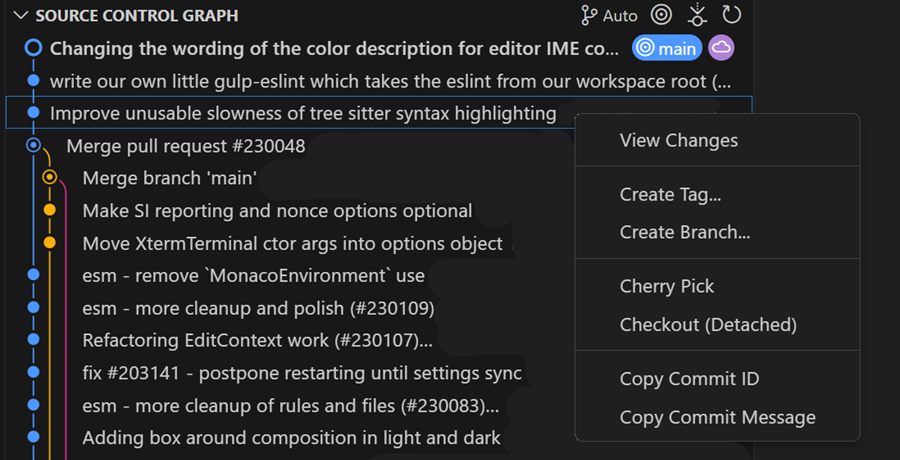The image size is (900, 460).
Task: Collapse the Source Control Graph section
Action: click(x=20, y=16)
